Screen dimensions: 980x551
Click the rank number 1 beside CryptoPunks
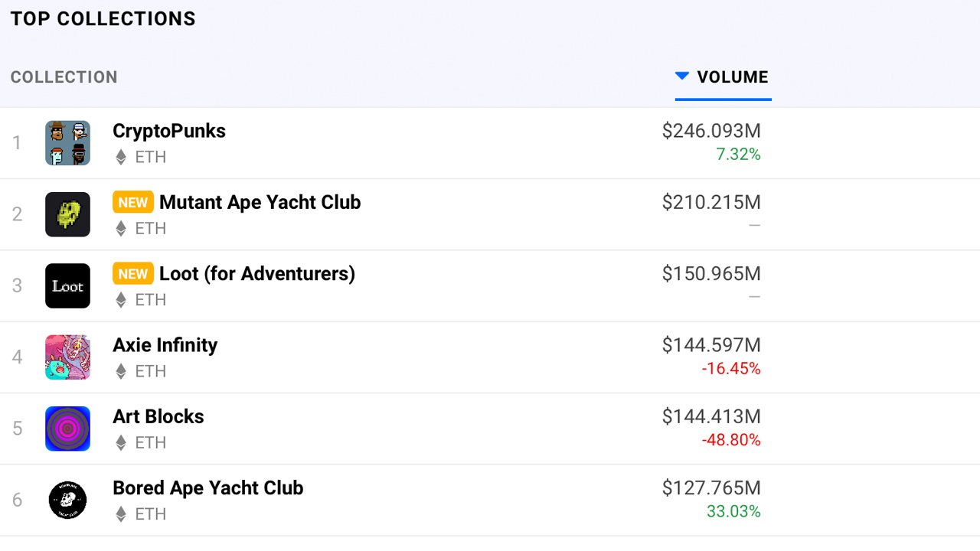point(17,143)
